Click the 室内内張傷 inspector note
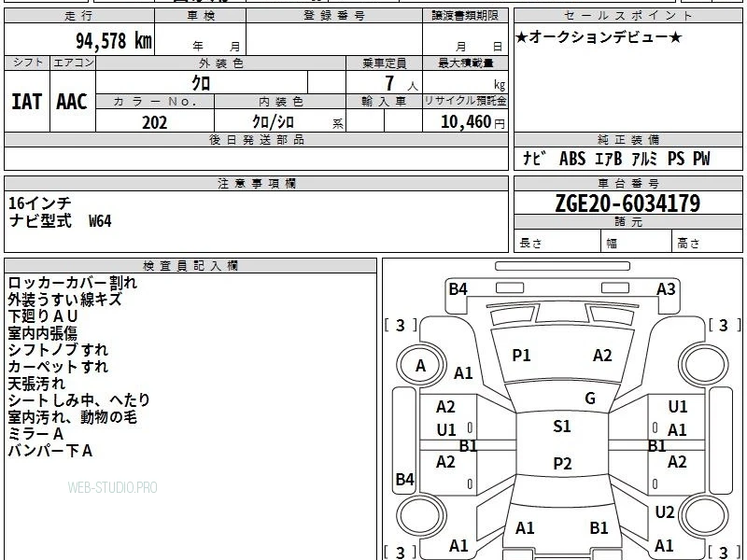Viewport: 747px width, 560px height. pyautogui.click(x=43, y=333)
